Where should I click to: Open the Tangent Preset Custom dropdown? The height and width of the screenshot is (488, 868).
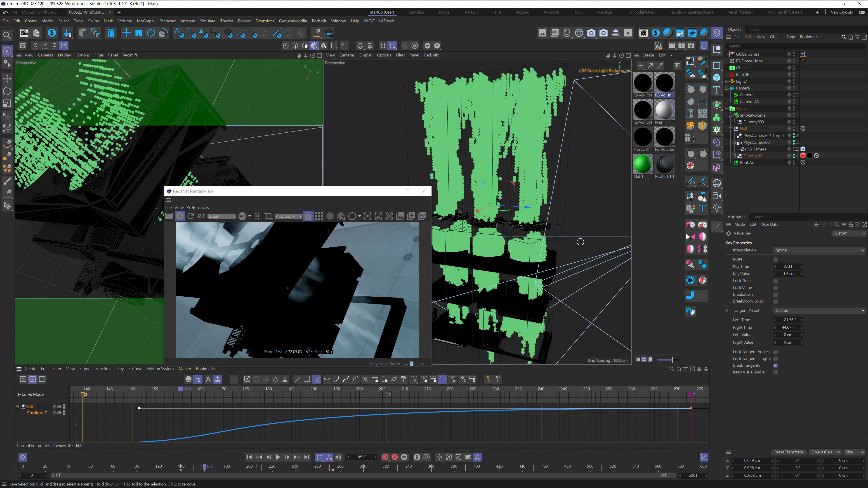tap(818, 310)
